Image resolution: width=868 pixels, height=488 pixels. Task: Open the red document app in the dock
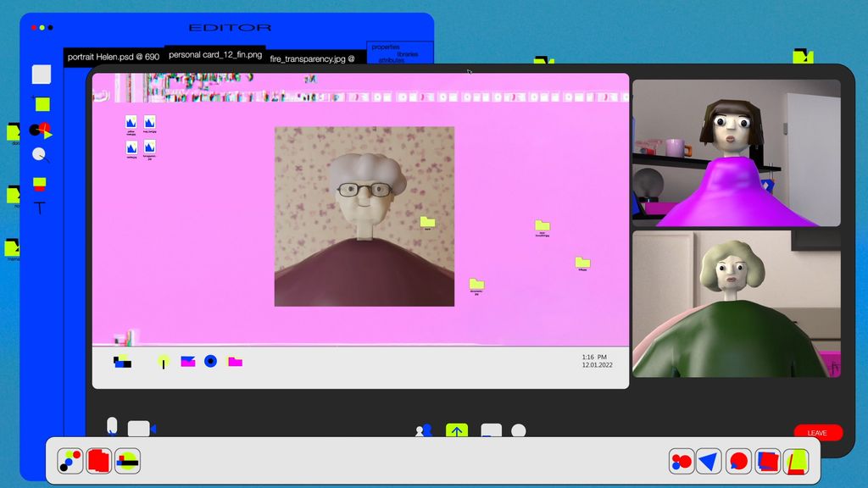pyautogui.click(x=99, y=461)
